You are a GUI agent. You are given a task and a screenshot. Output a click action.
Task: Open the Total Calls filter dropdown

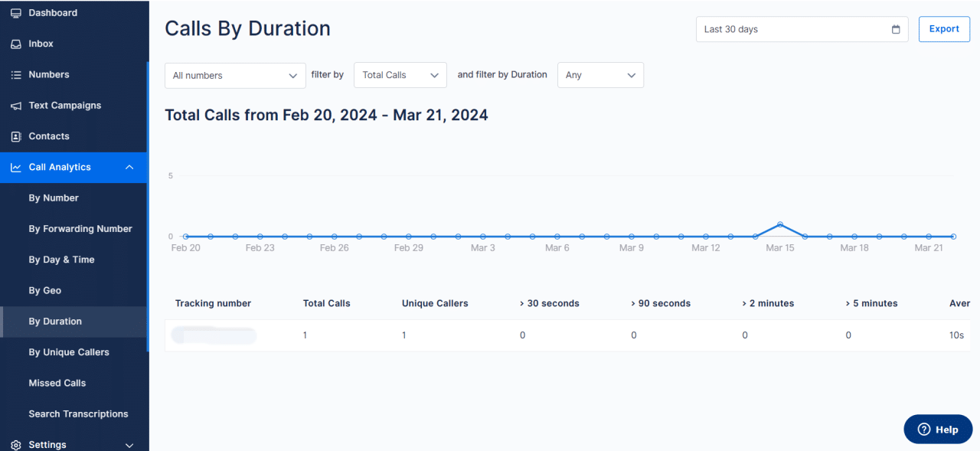(400, 74)
